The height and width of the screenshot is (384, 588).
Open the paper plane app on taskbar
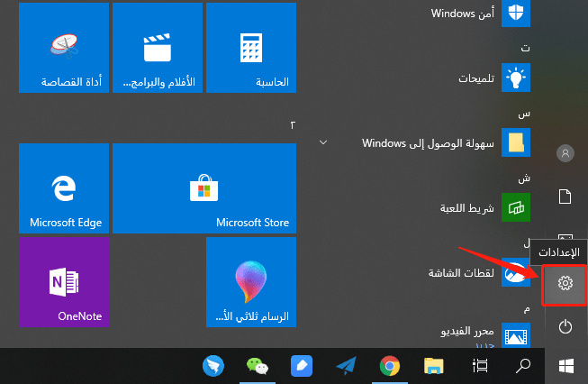coord(346,366)
